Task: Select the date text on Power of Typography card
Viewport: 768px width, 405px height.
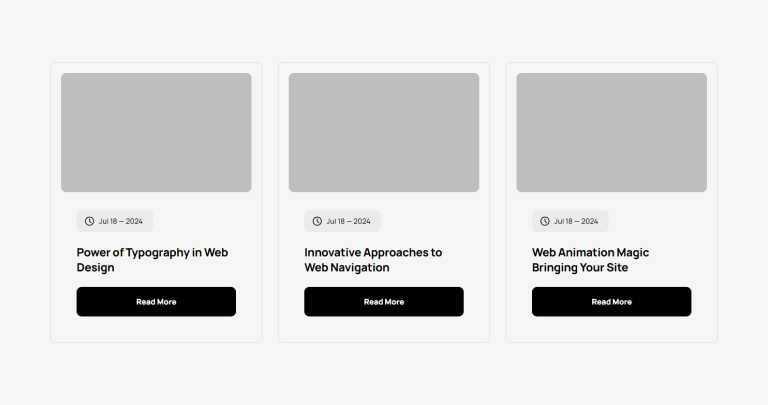Action: click(x=121, y=221)
